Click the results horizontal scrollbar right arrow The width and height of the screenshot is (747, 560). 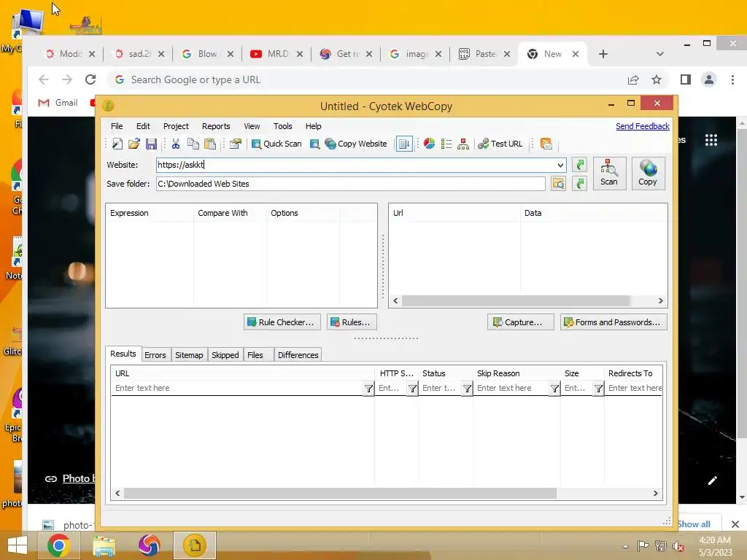tap(656, 494)
